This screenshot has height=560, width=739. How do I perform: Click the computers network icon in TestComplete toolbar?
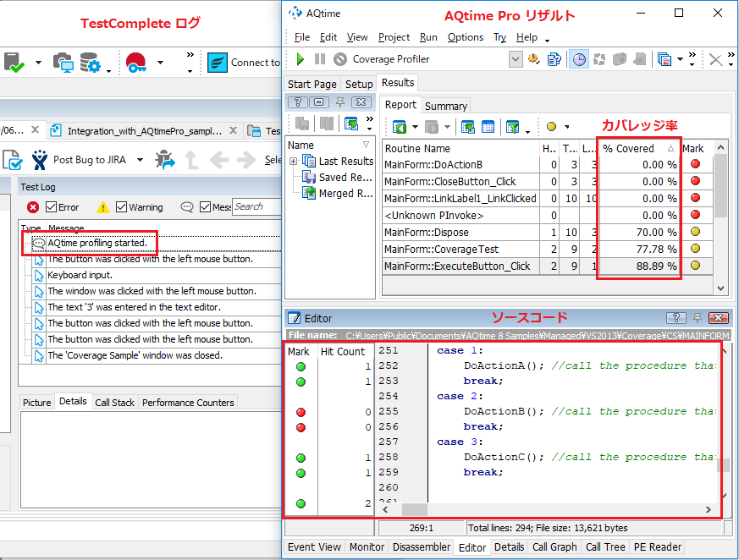(63, 63)
